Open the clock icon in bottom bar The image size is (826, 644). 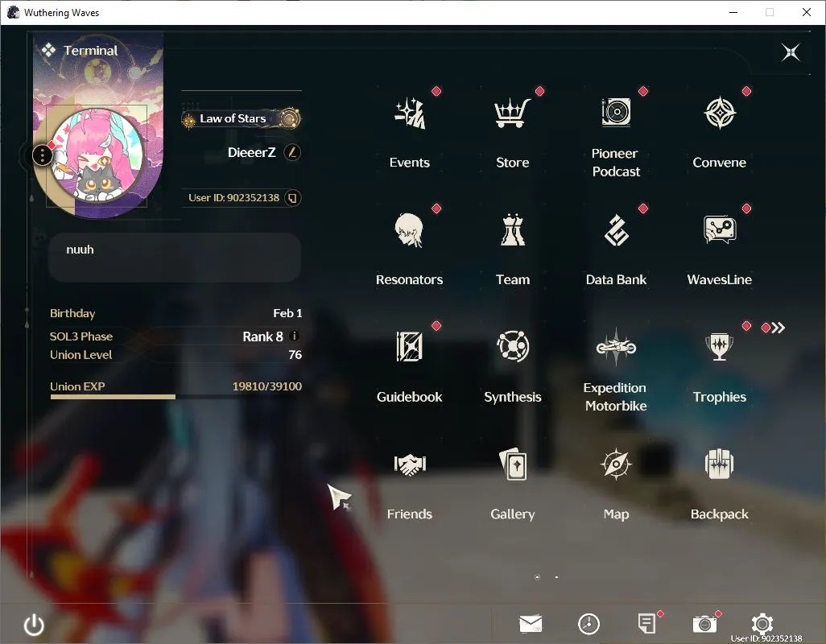(x=589, y=624)
